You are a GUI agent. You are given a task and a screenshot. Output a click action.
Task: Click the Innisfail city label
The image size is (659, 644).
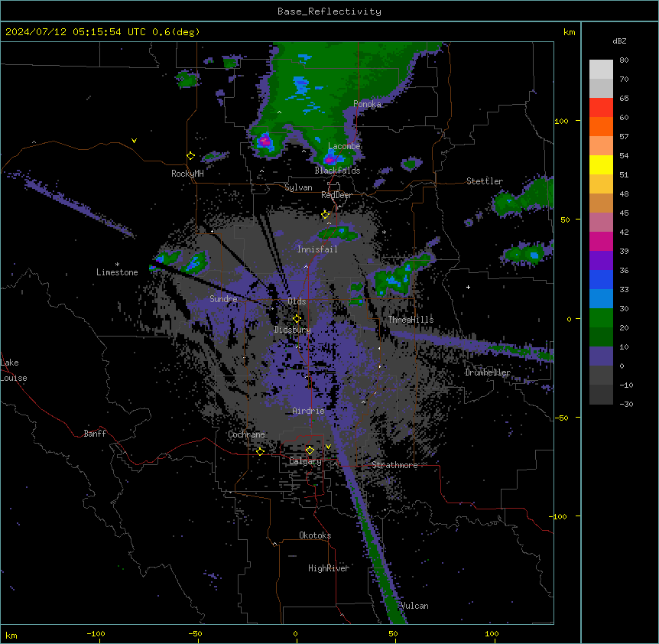(317, 249)
